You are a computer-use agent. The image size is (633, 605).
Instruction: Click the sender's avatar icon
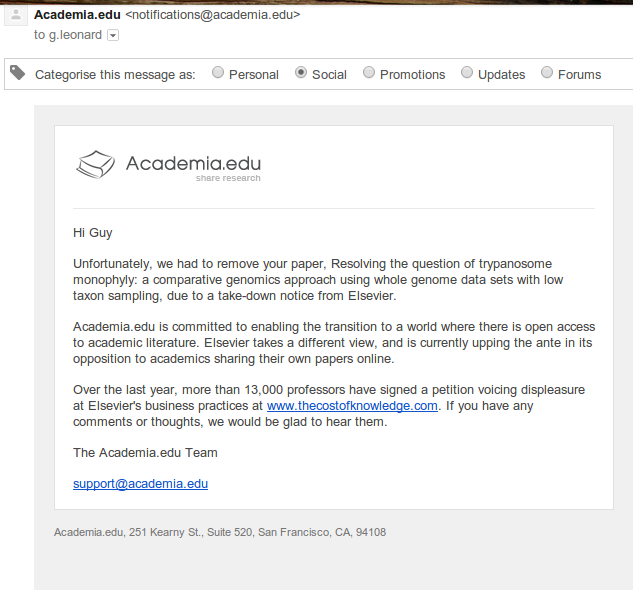[15, 17]
